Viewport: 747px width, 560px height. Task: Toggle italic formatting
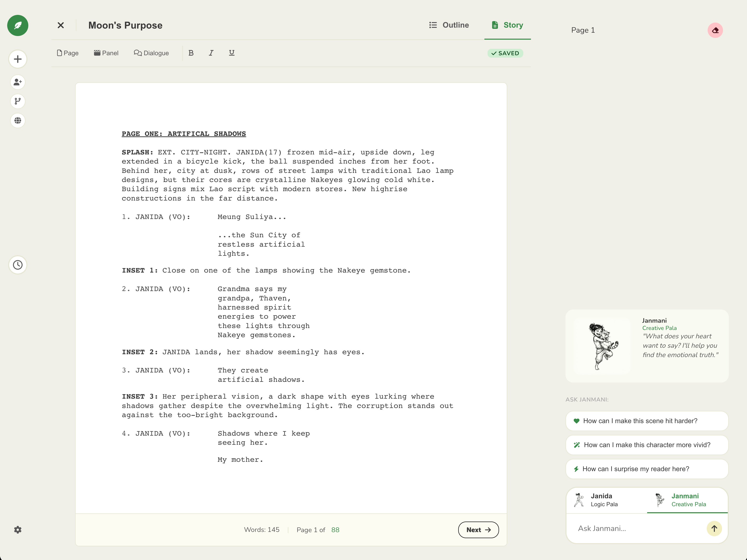pos(211,53)
